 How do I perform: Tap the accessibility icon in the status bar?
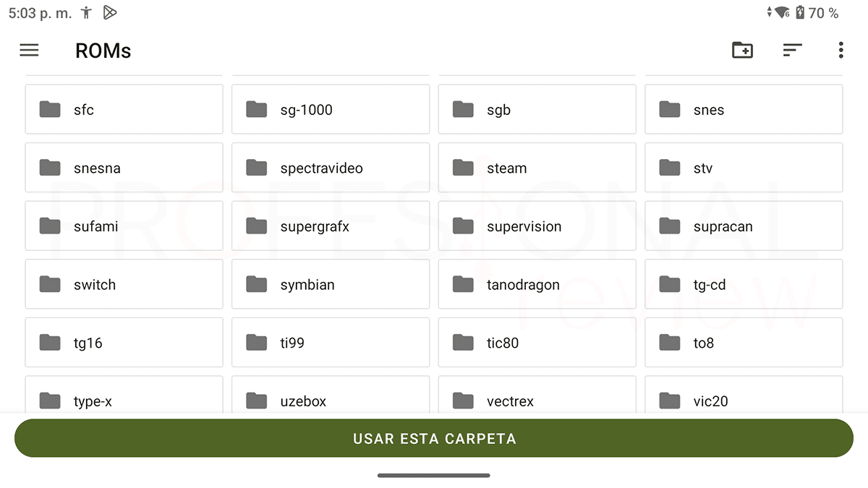(x=87, y=13)
